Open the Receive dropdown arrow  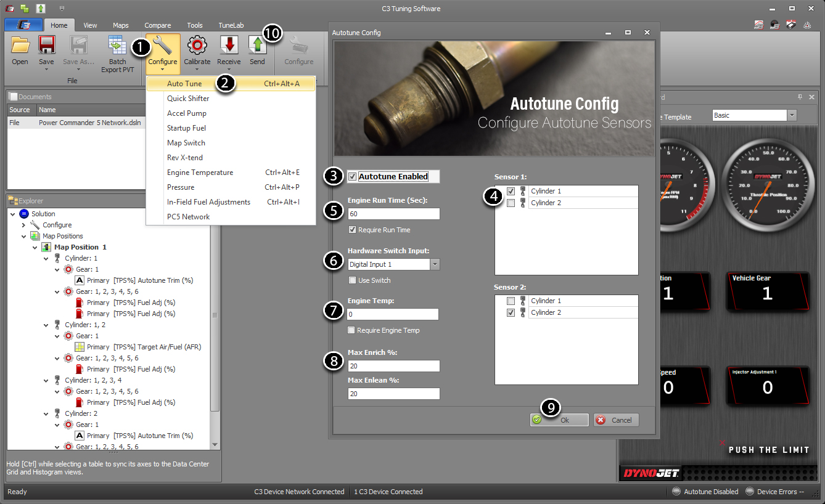(x=229, y=69)
